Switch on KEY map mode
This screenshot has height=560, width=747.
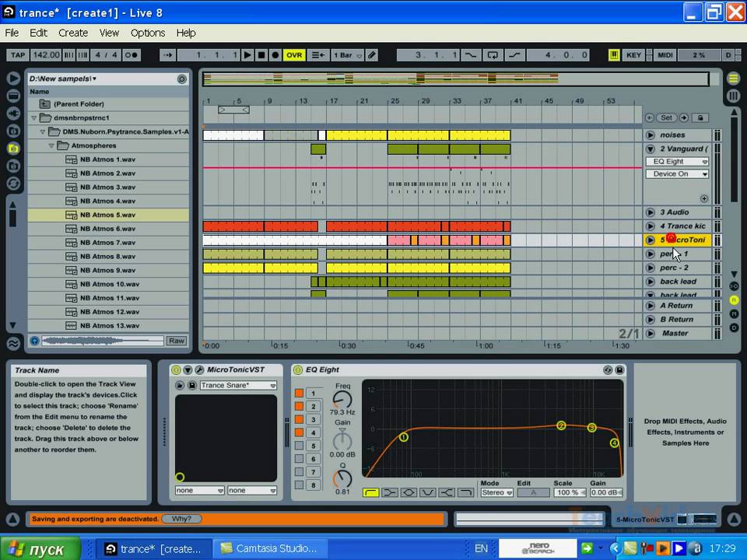[x=633, y=55]
